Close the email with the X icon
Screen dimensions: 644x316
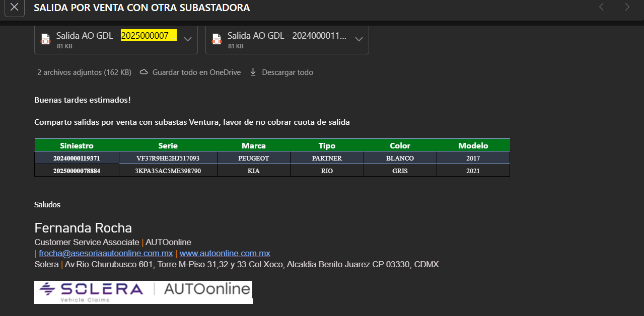coord(15,8)
